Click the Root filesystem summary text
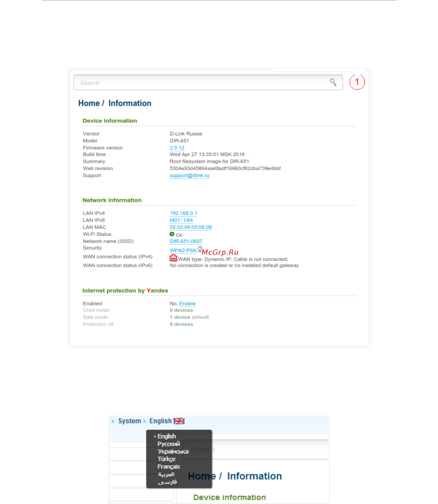 pyautogui.click(x=209, y=162)
